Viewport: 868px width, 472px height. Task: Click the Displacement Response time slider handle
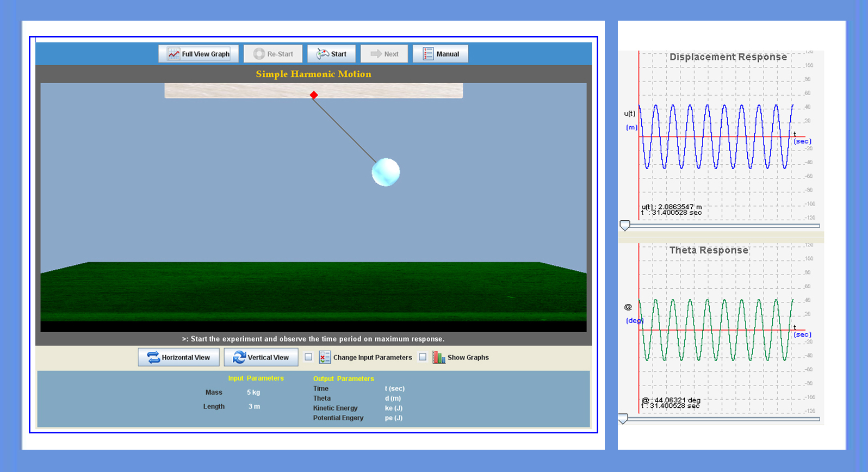[x=625, y=225]
